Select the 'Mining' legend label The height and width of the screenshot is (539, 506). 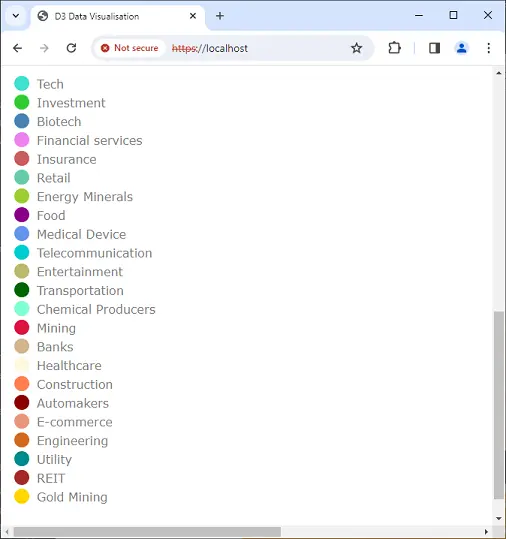coord(56,328)
